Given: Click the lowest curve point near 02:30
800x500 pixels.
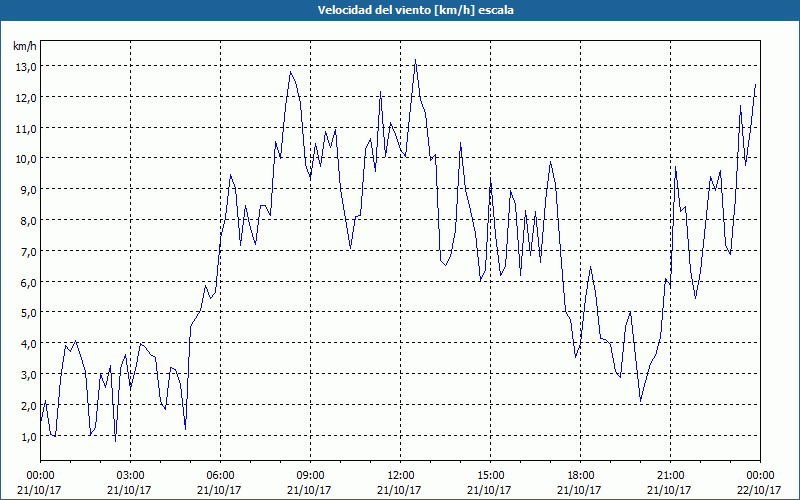Looking at the screenshot, I should point(115,441).
